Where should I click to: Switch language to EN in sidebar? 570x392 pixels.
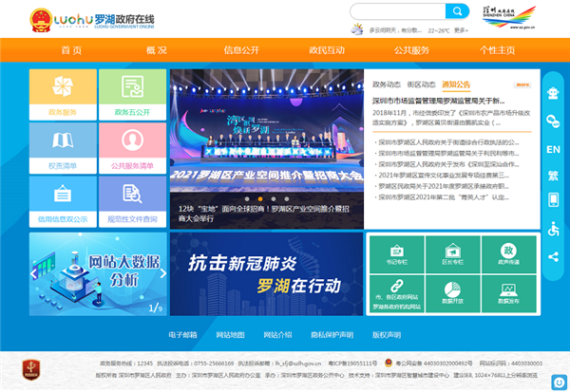[554, 149]
